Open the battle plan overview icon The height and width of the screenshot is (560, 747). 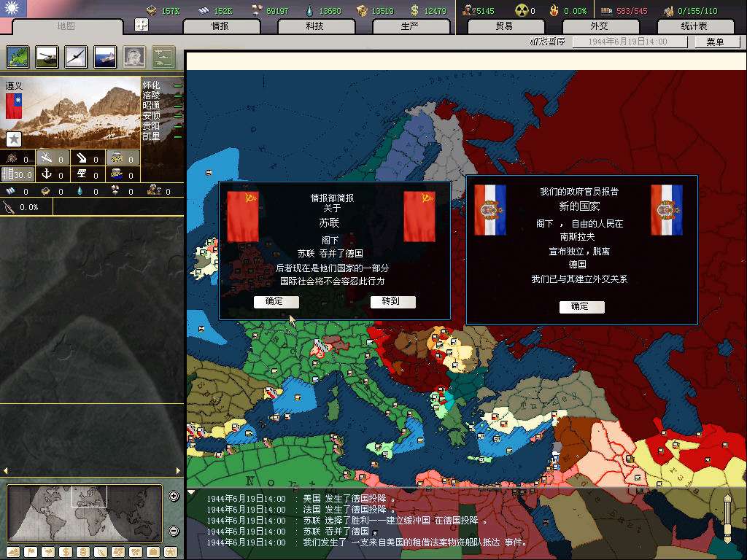click(163, 57)
